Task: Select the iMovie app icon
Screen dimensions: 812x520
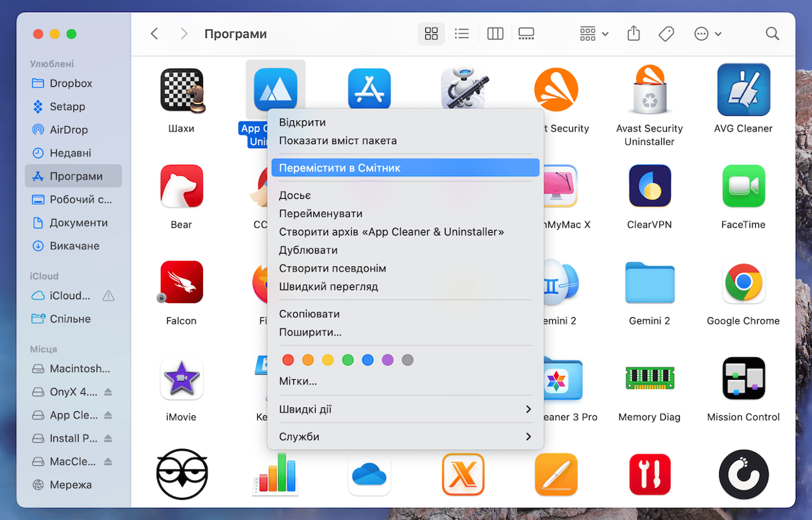Action: (182, 378)
